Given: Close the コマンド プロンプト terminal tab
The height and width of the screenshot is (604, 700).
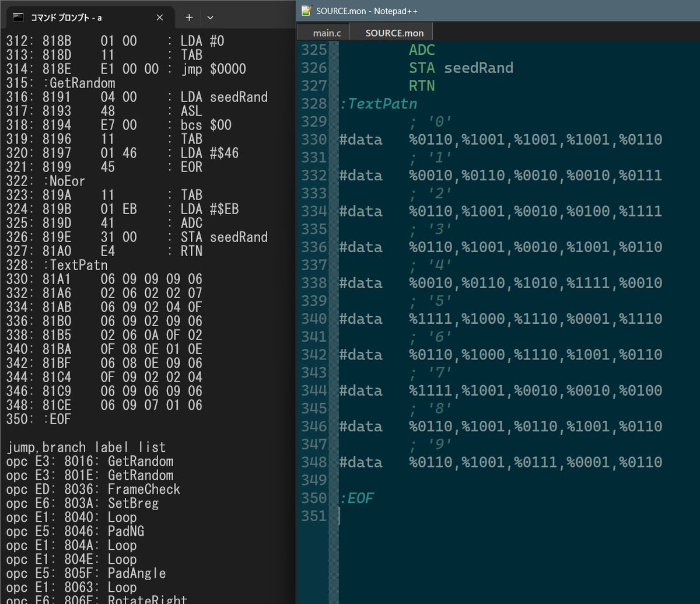Looking at the screenshot, I should point(160,18).
